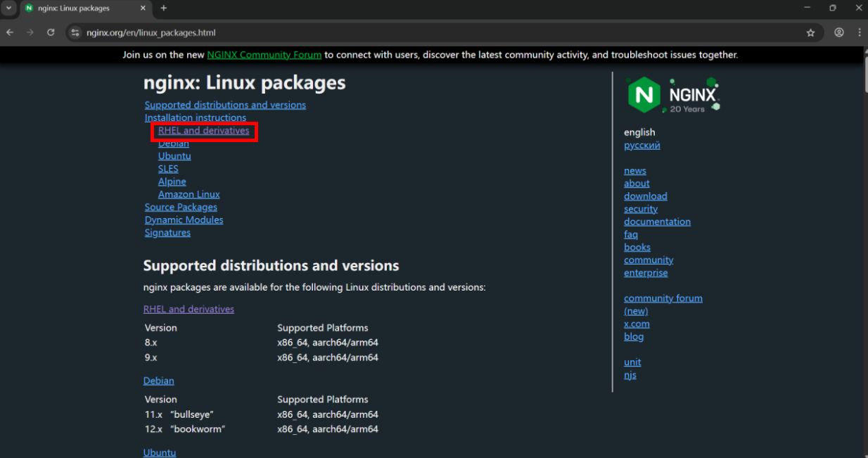Viewport: 868px width, 458px height.
Task: Open security link in sidebar
Action: click(x=641, y=209)
